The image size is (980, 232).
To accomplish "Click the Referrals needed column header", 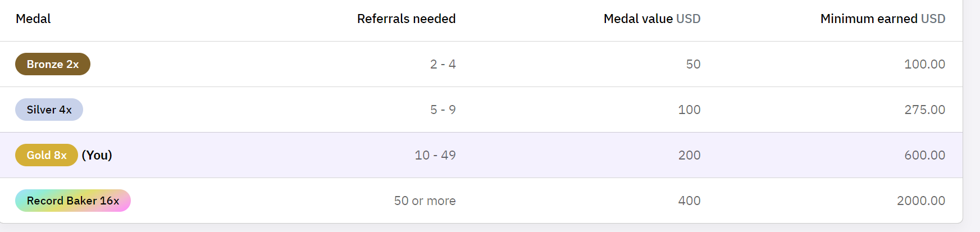I will [406, 19].
